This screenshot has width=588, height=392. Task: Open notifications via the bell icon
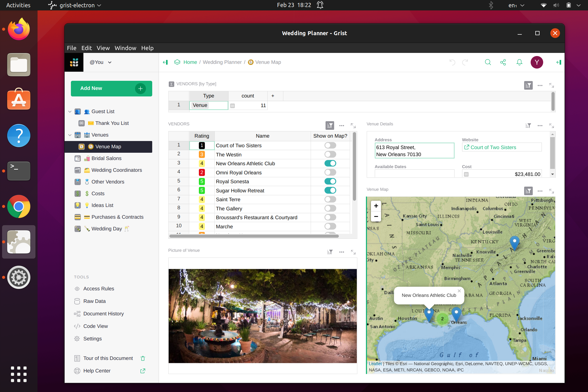click(519, 62)
